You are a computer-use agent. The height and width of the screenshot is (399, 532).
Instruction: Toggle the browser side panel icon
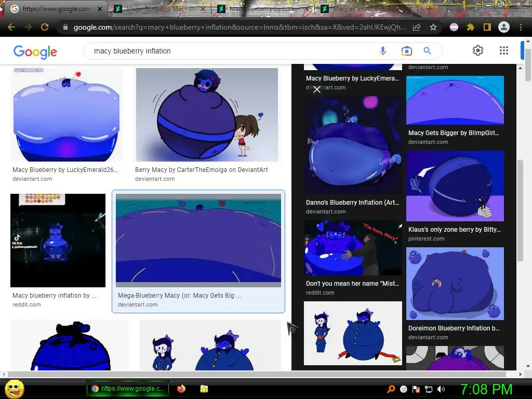[x=487, y=27]
